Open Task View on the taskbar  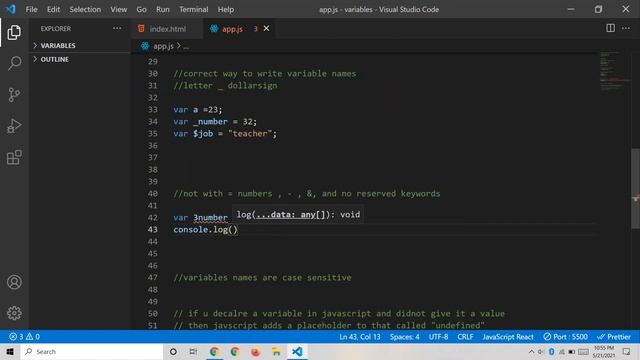coord(193,351)
